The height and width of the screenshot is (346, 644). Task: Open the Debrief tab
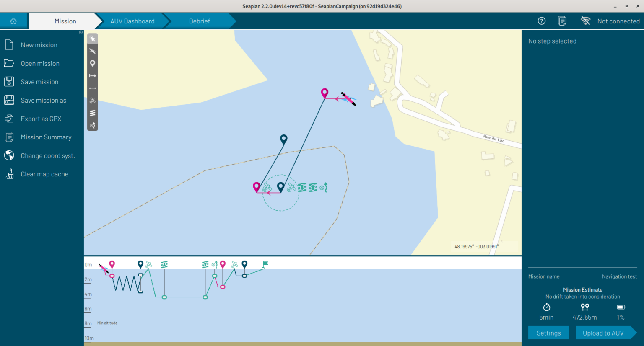(x=199, y=21)
